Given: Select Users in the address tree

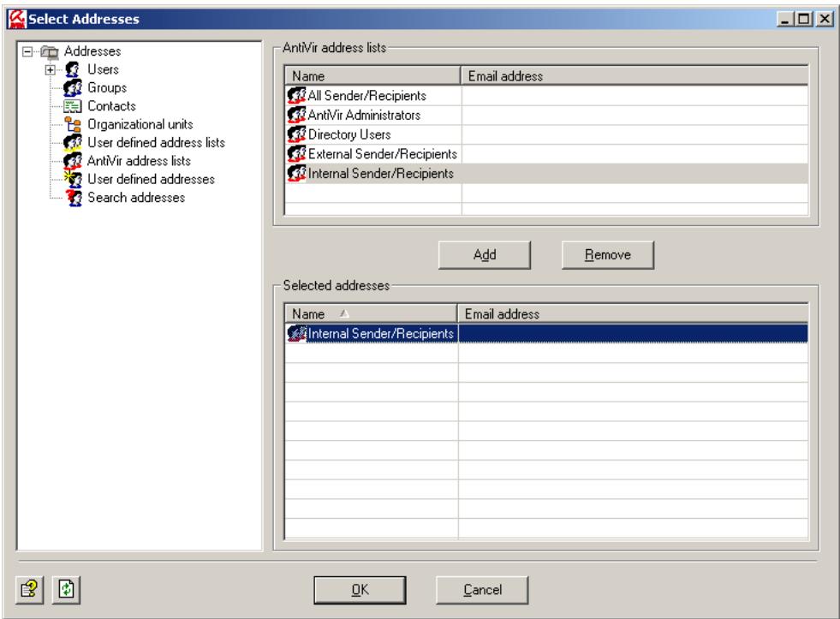Looking at the screenshot, I should point(103,69).
